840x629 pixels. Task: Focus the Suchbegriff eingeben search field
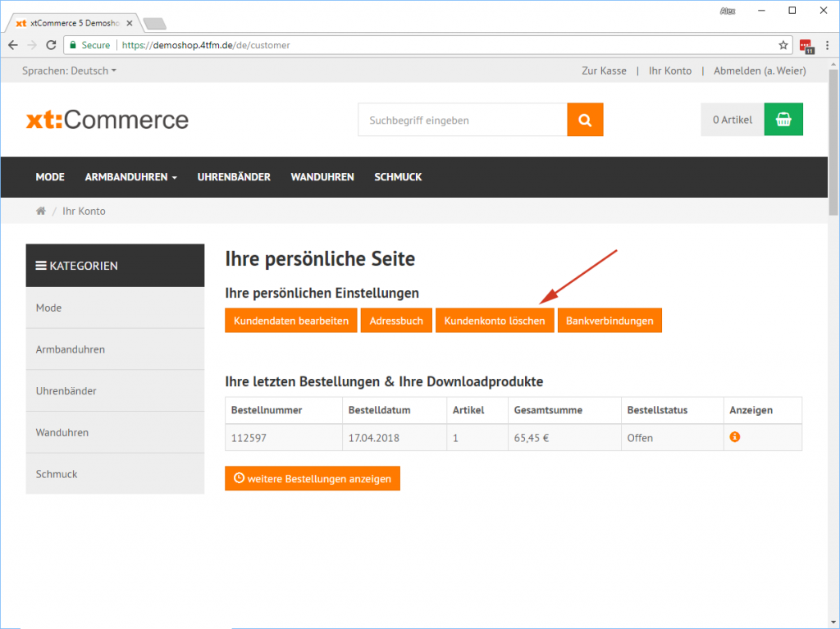462,120
